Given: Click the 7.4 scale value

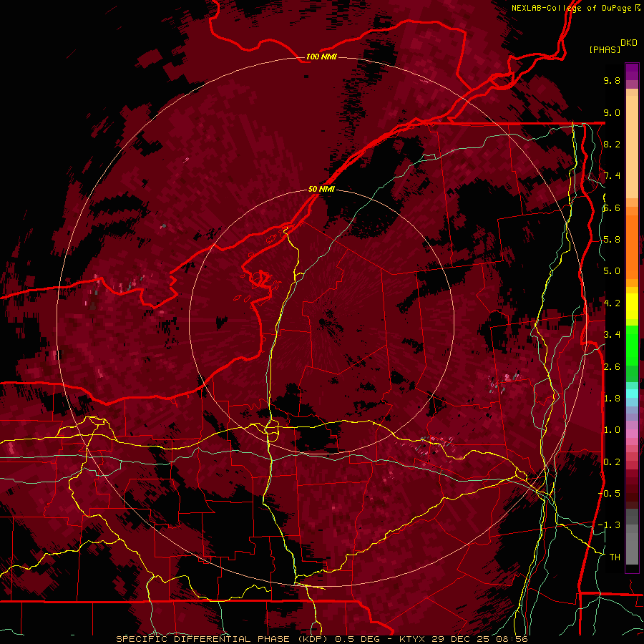Looking at the screenshot, I should click(612, 176).
